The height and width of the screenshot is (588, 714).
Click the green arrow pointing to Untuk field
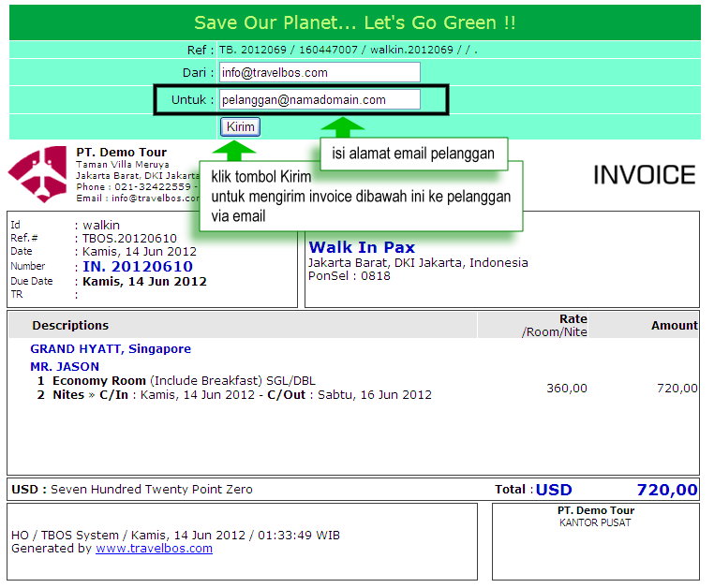pyautogui.click(x=342, y=127)
